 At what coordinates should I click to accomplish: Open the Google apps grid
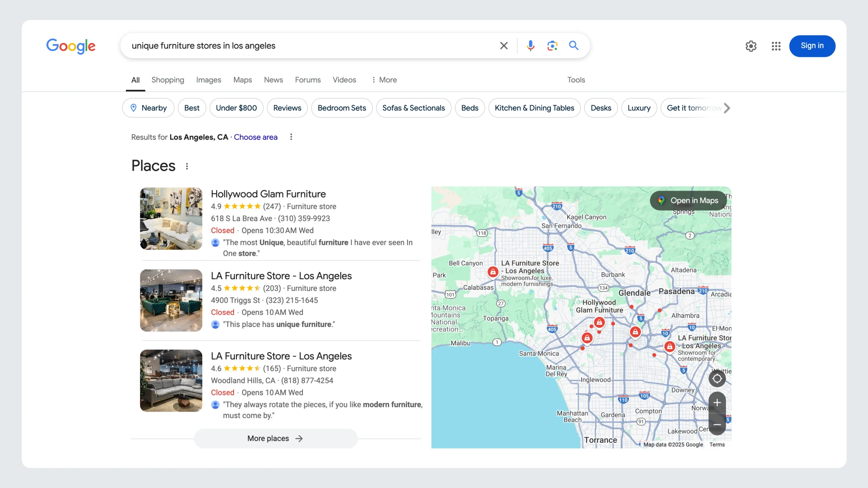click(x=776, y=46)
